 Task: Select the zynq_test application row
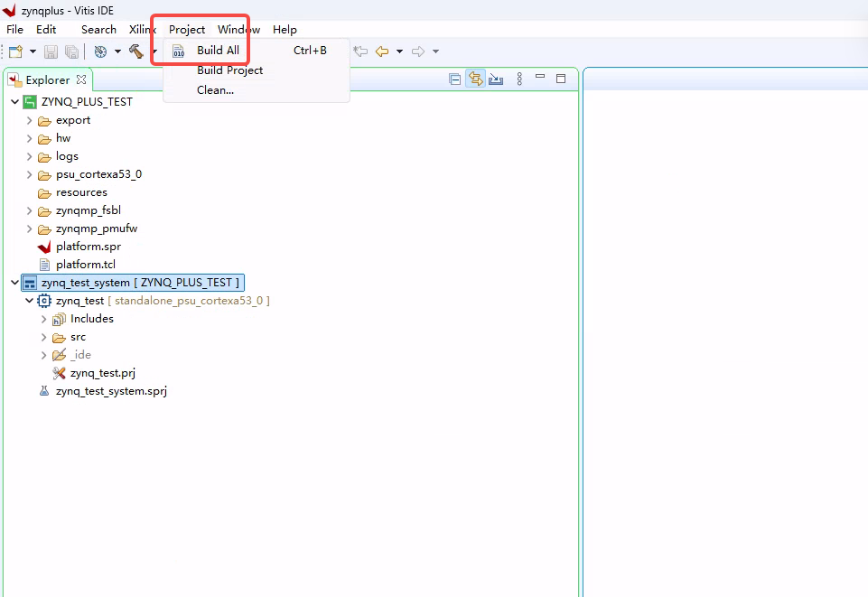pos(163,301)
